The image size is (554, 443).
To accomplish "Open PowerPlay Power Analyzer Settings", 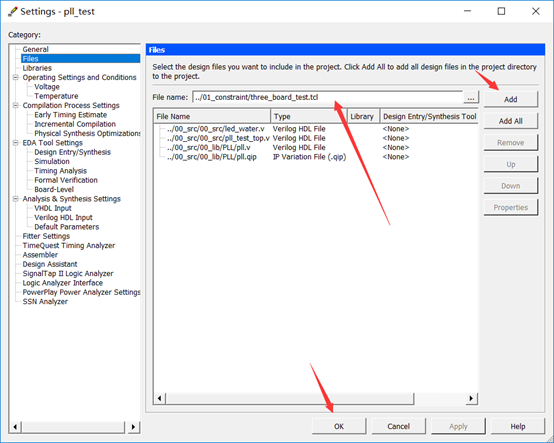I will [81, 292].
